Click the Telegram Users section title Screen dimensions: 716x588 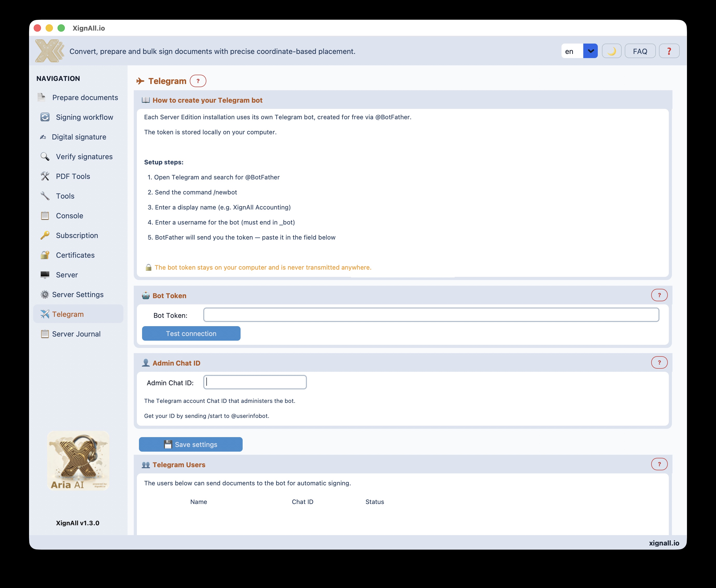tap(179, 465)
